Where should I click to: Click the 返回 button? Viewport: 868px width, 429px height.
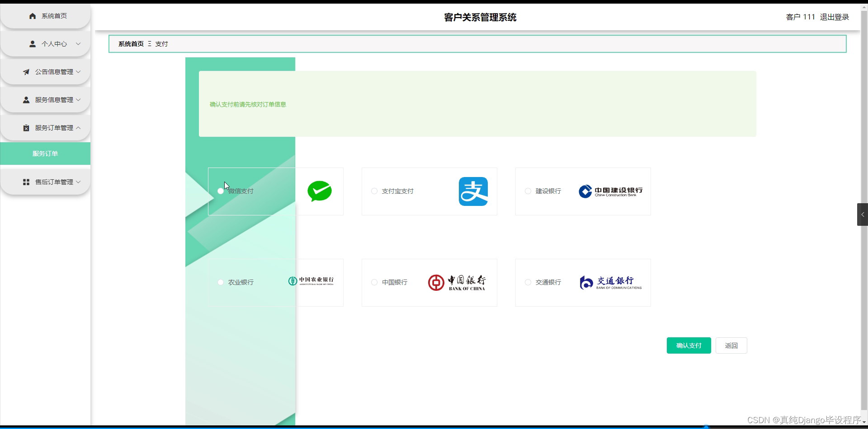731,345
